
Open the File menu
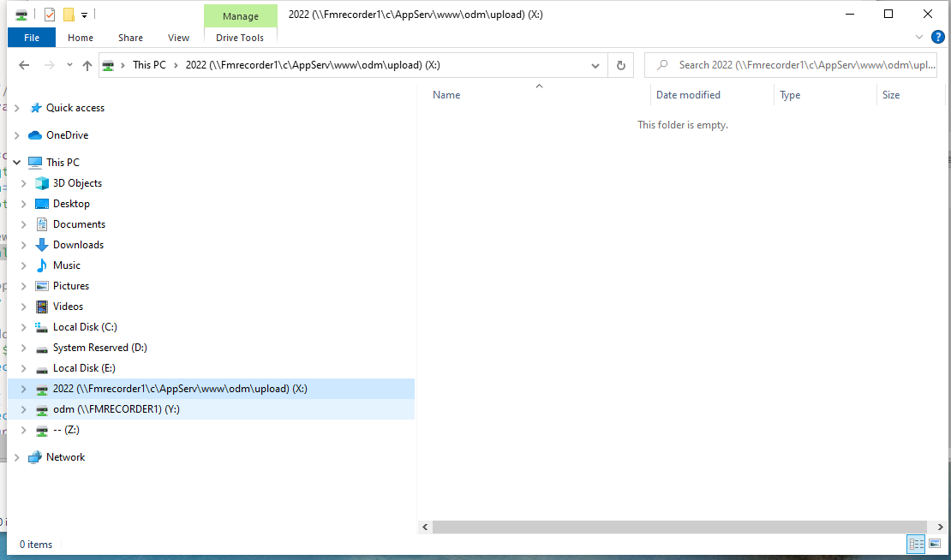click(x=32, y=38)
